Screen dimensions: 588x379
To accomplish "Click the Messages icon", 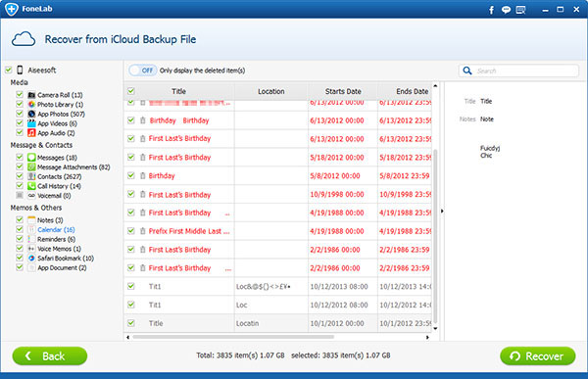I will [31, 158].
